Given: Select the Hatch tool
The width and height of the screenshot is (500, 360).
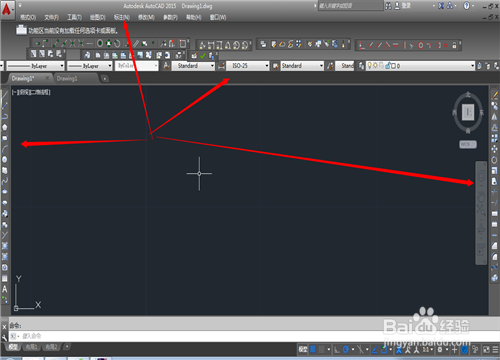Looking at the screenshot, I should [5, 246].
